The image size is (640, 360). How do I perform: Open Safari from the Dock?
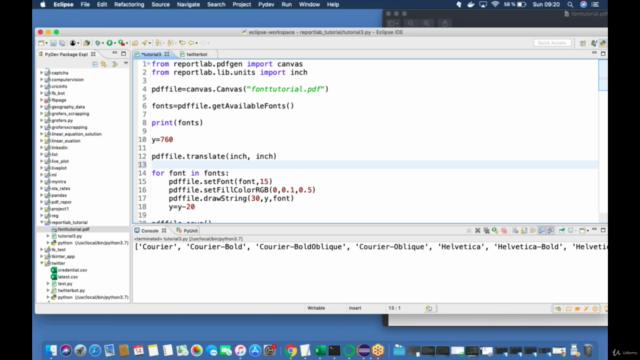95,350
